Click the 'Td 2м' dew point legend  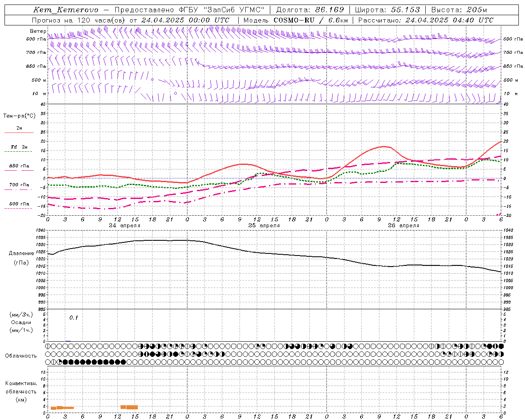coord(19,147)
